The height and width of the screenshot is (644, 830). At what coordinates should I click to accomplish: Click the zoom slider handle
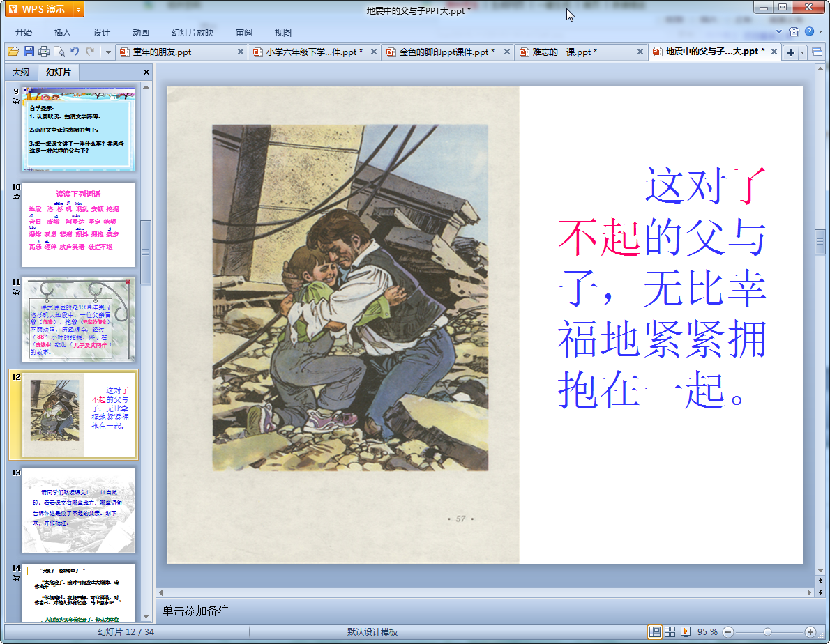pos(767,632)
